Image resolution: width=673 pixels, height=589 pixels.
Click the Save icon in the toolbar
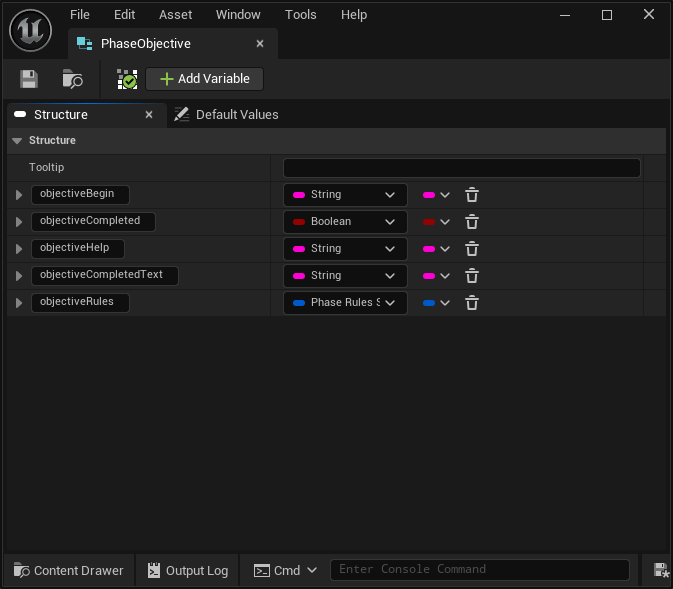click(x=29, y=79)
